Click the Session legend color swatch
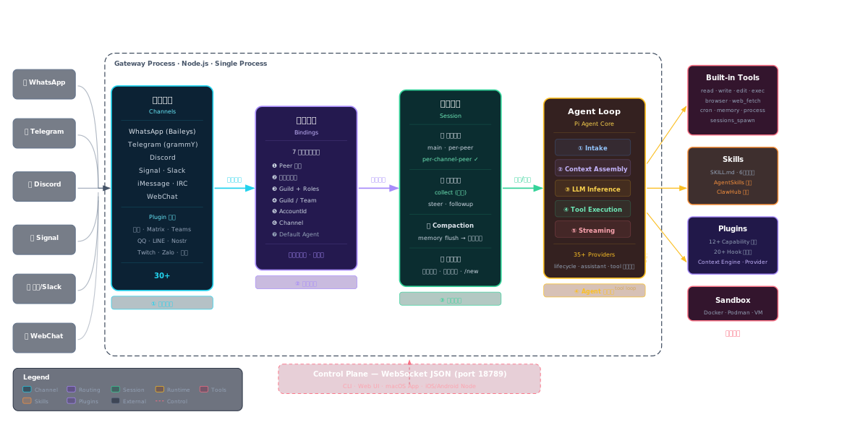 tap(115, 390)
